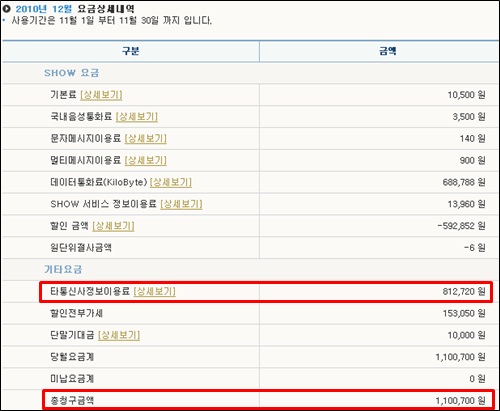
Task: Click the SHOW 서비스 정보이용료 row label
Action: pyautogui.click(x=103, y=204)
